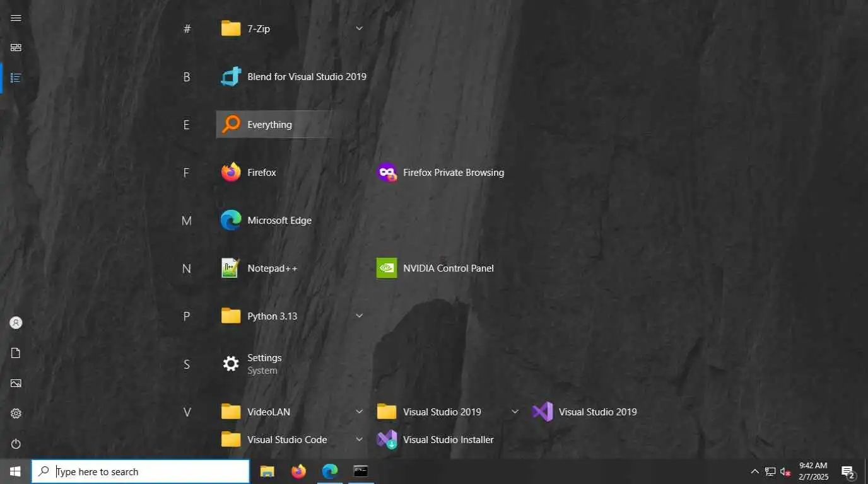Viewport: 868px width, 484px height.
Task: Open Blend for Visual Studio 2019
Action: (x=293, y=77)
